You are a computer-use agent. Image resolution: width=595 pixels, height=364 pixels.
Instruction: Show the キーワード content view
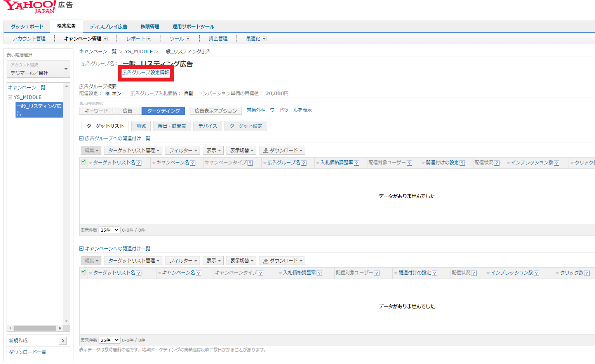point(96,111)
